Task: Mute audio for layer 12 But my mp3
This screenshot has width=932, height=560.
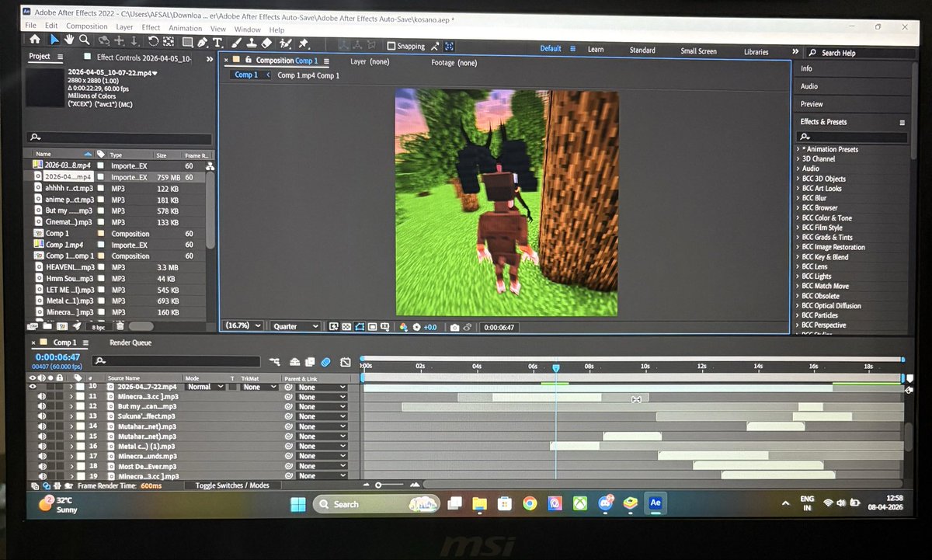Action: pyautogui.click(x=41, y=406)
